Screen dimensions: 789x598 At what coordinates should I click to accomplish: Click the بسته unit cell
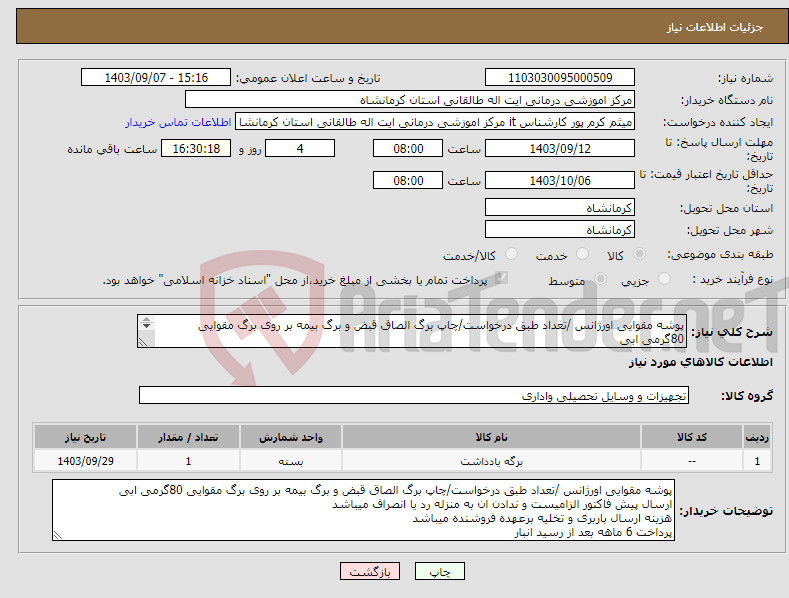(291, 461)
